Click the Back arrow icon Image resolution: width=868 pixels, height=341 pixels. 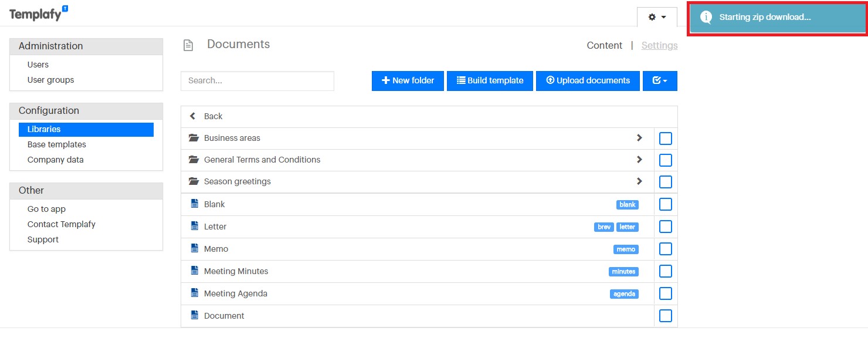pos(192,116)
